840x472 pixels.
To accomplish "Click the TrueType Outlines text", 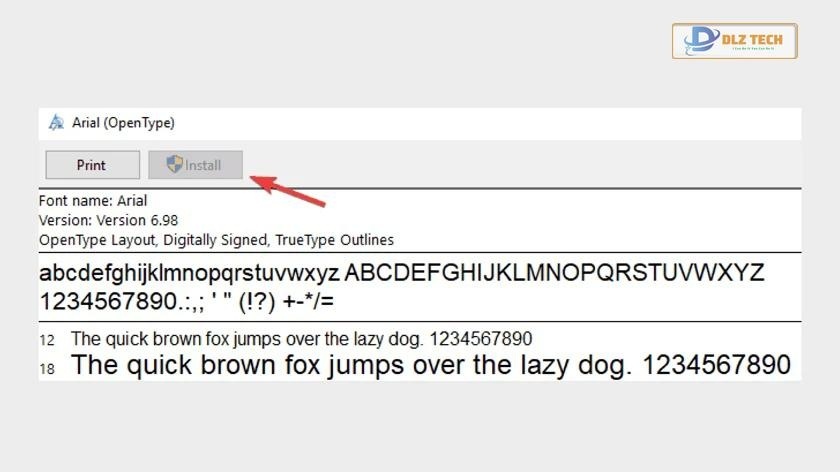I will point(335,240).
